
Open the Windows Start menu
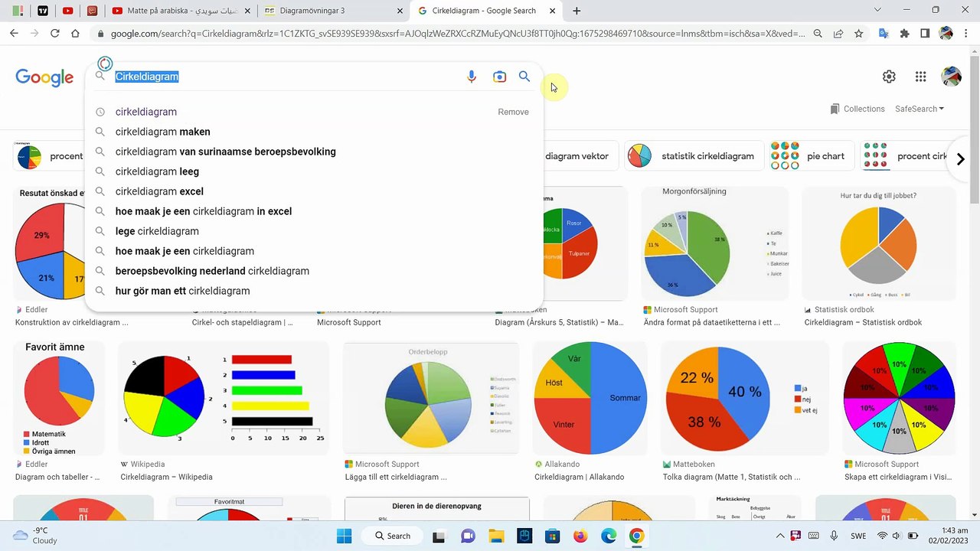[344, 536]
